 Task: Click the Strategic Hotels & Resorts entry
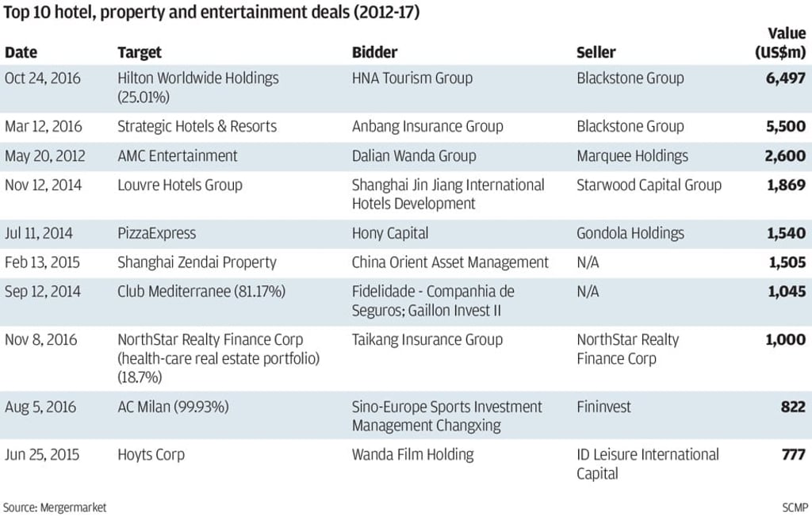coord(197,127)
